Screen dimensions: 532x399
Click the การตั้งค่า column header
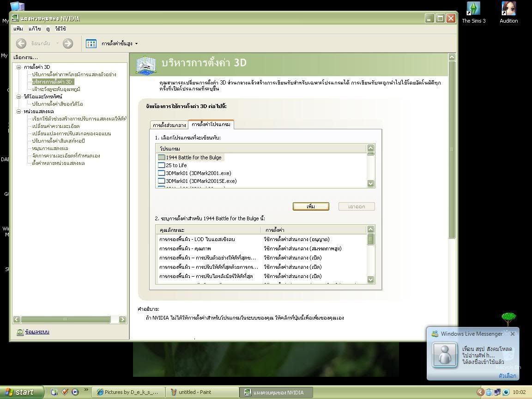click(314, 230)
